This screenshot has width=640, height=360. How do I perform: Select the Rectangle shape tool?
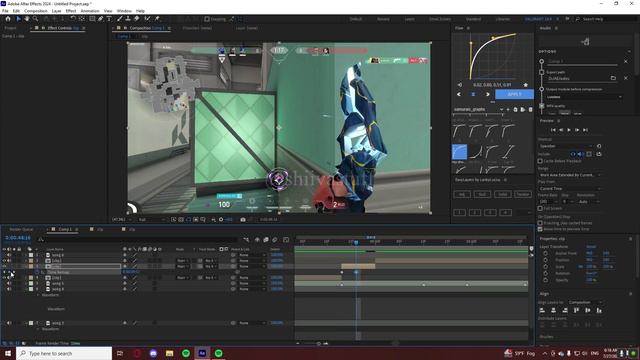pos(92,19)
